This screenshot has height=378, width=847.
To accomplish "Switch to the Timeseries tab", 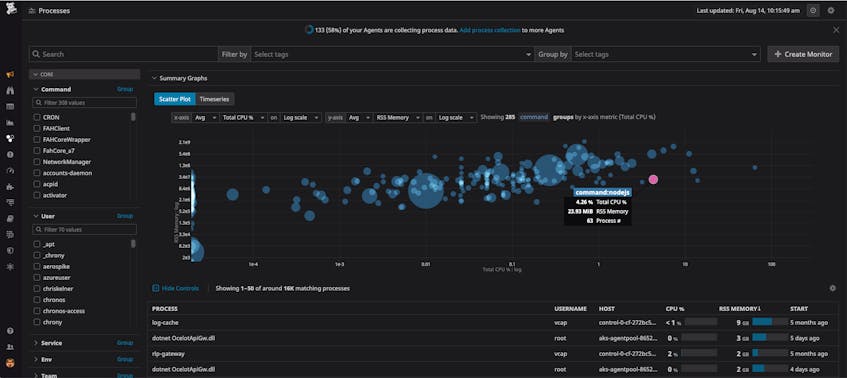I will pyautogui.click(x=214, y=99).
